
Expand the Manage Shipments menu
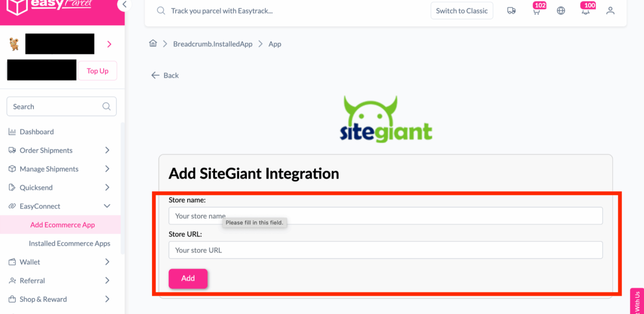(107, 169)
